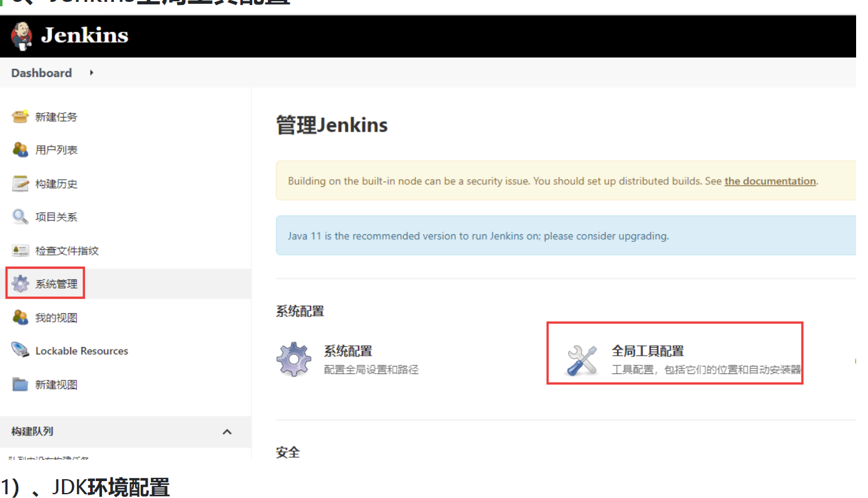Open the 系统配置 settings entry
The height and width of the screenshot is (498, 868).
[348, 351]
